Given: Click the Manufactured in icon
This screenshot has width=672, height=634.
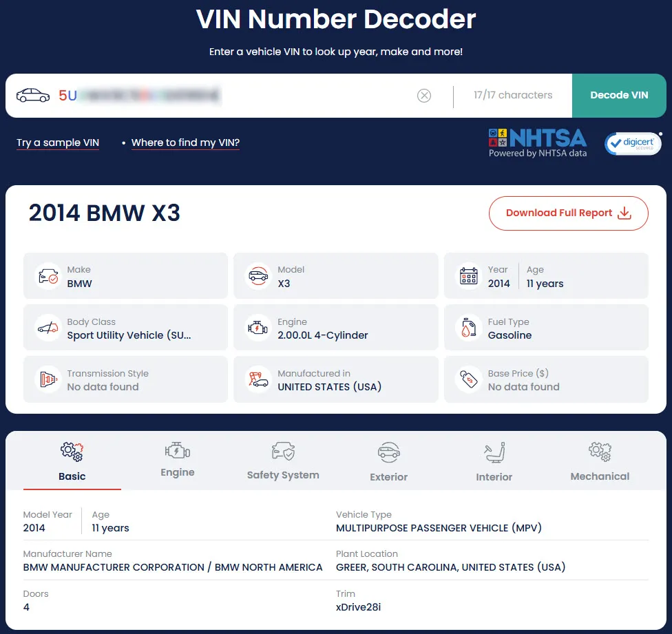Looking at the screenshot, I should coord(258,379).
